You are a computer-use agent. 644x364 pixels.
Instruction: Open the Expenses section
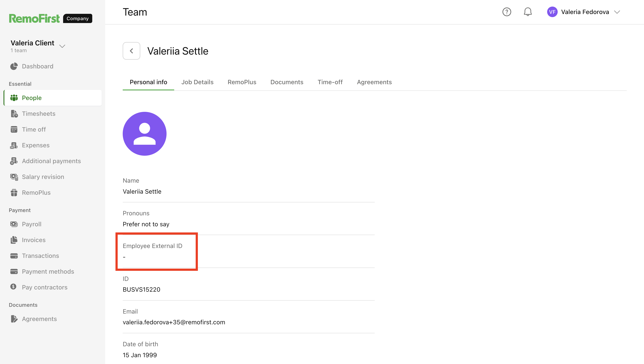tap(35, 145)
